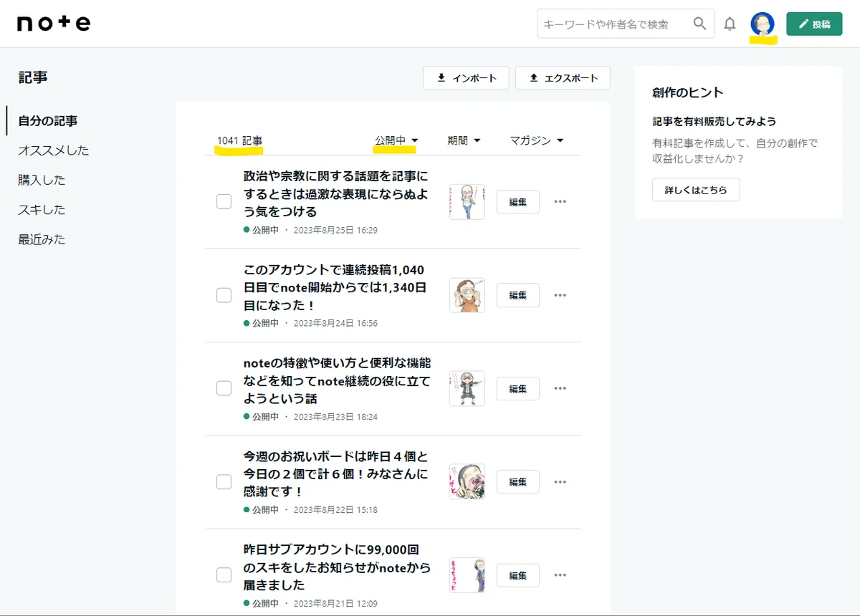
Task: Click date text 2023年8月24日 16:56
Action: pos(335,323)
